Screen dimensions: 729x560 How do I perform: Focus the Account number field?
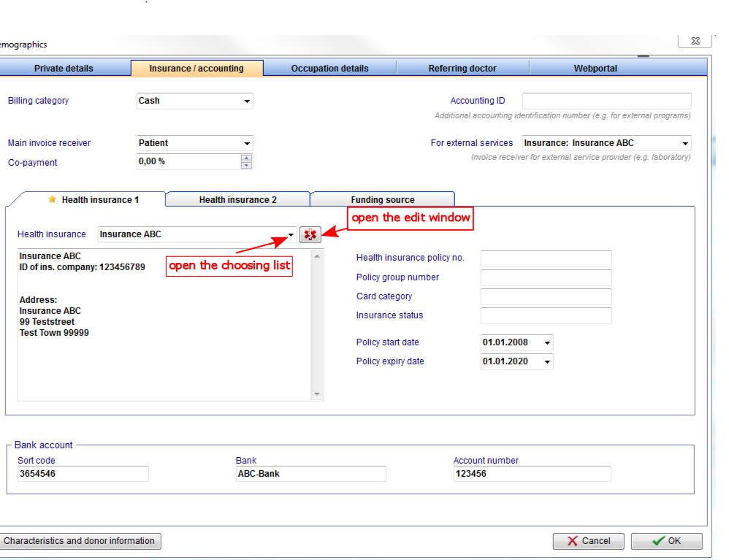[533, 474]
